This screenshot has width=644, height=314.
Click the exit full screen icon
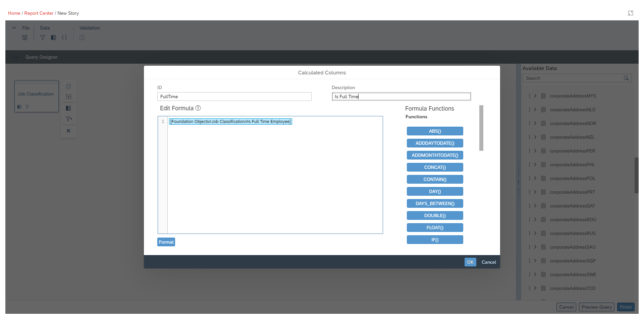[x=631, y=13]
